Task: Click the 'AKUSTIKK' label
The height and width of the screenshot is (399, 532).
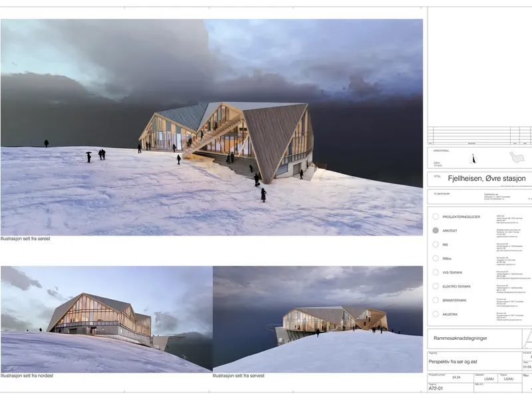Action: point(450,314)
